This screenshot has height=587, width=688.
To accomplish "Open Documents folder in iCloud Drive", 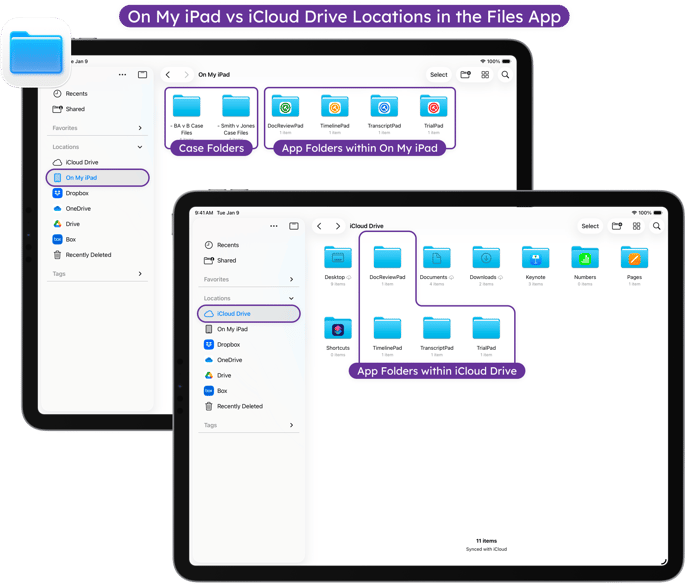I will click(x=437, y=266).
